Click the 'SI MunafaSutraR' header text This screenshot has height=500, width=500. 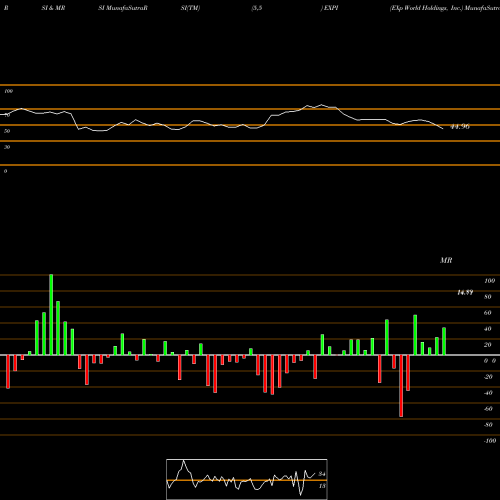pyautogui.click(x=123, y=8)
